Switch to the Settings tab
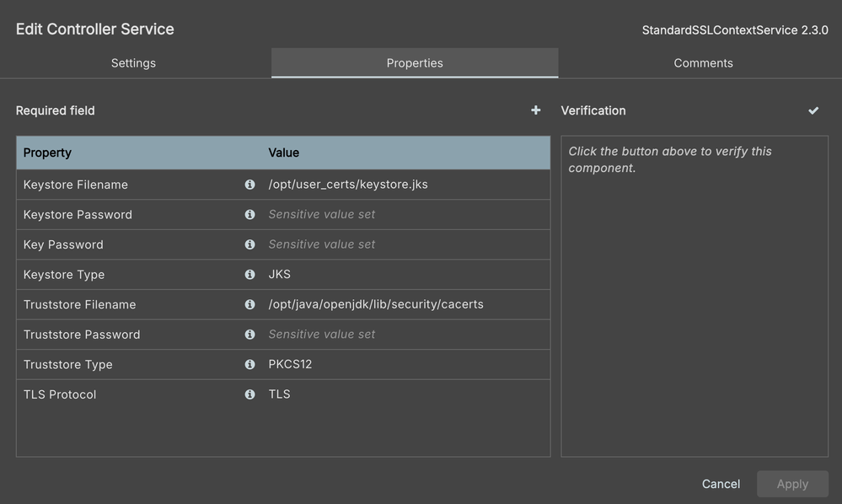Screen dimensions: 842x504 click(x=133, y=63)
